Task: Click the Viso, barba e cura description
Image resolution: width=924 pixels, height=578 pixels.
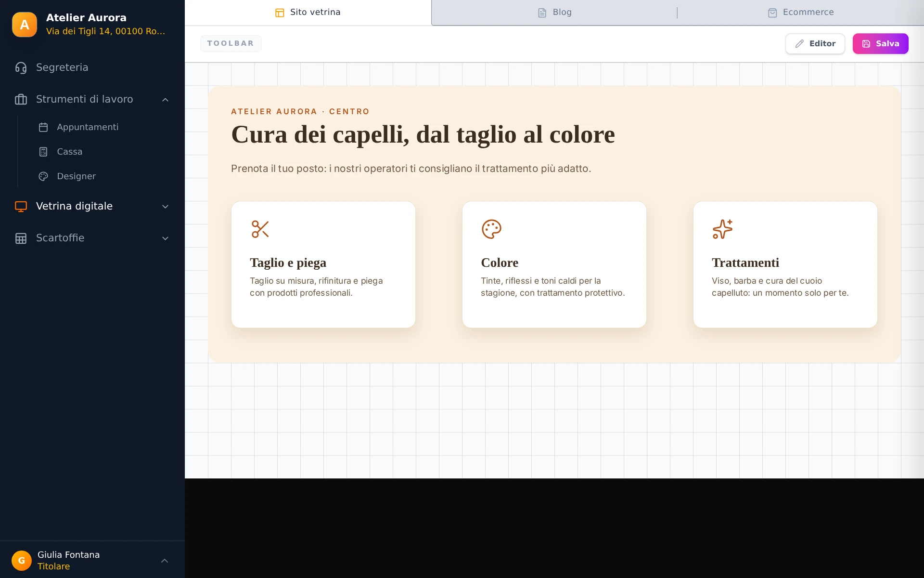Action: coord(780,287)
